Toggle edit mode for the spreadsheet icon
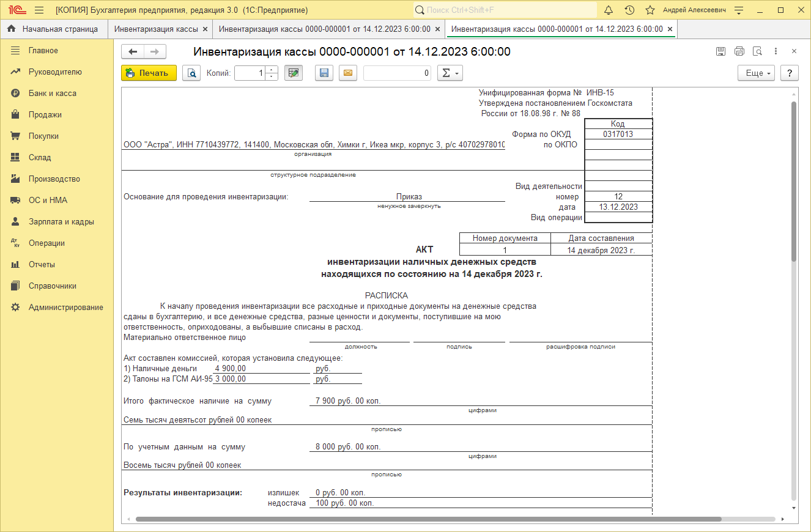 [x=294, y=73]
